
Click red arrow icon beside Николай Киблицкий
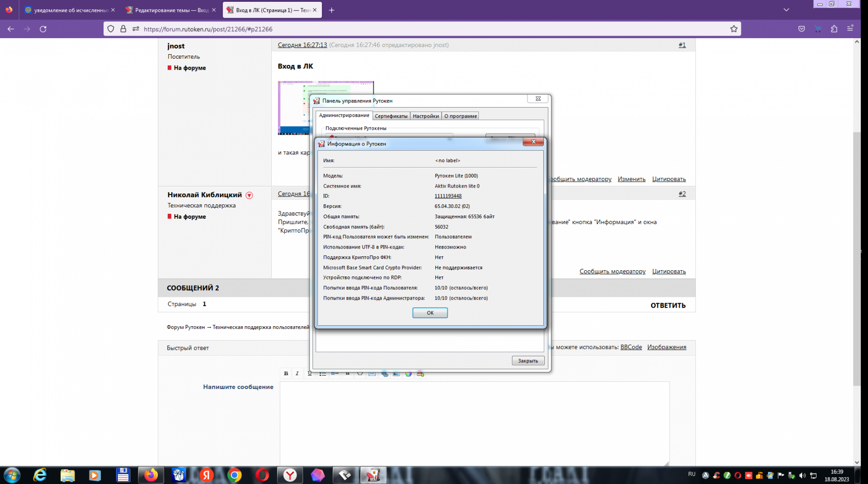pyautogui.click(x=249, y=195)
